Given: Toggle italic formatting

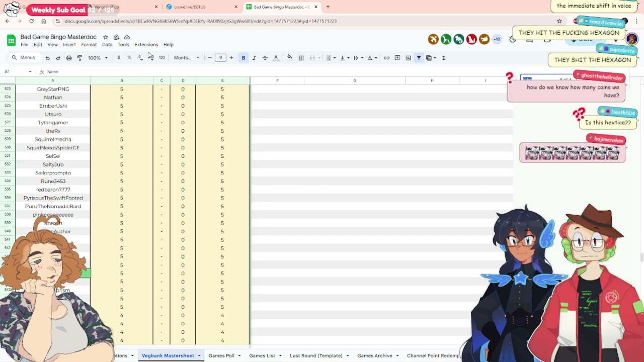Looking at the screenshot, I should click(254, 58).
